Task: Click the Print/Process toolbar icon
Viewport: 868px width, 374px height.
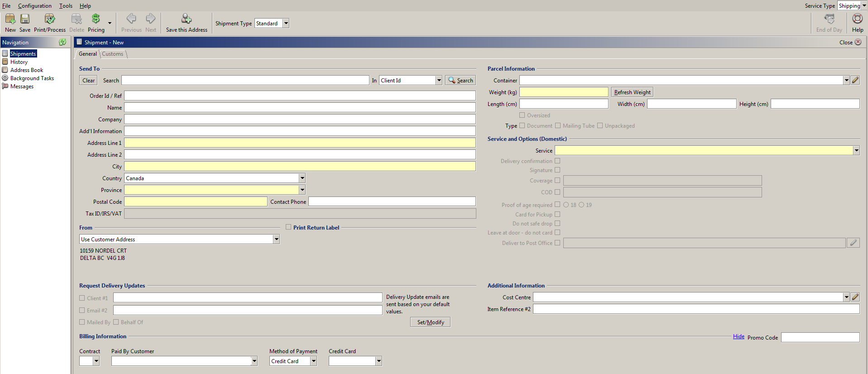Action: point(50,19)
